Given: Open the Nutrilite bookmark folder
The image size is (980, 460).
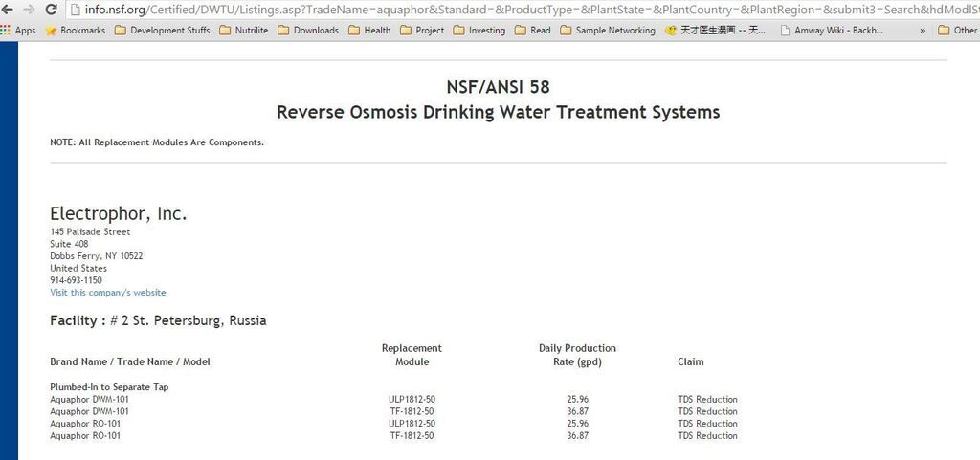Looking at the screenshot, I should pos(245,30).
